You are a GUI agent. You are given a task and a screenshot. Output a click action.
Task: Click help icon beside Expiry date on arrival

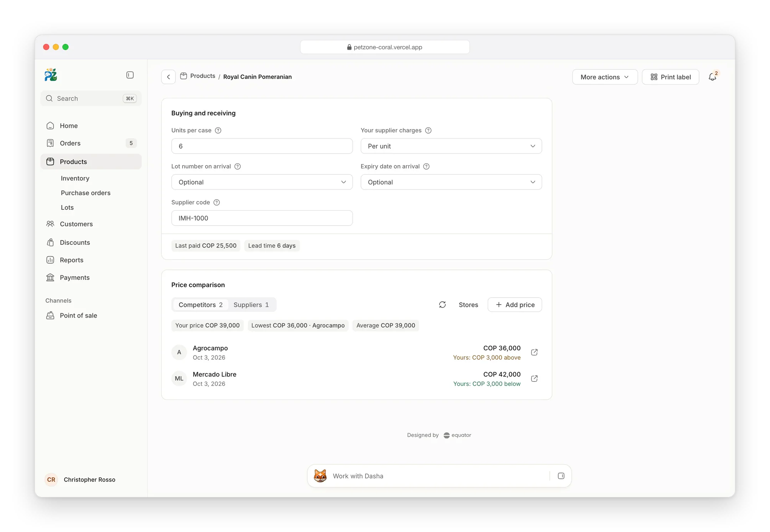[x=426, y=166]
